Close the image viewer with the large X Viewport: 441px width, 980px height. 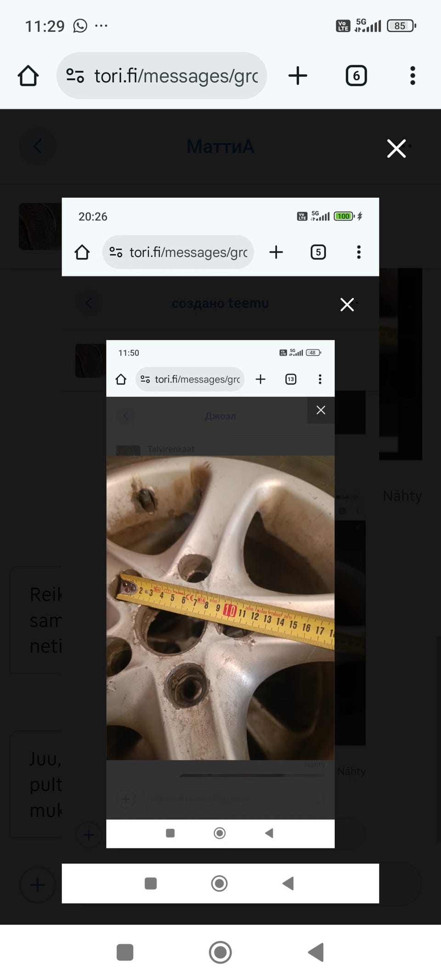tap(396, 148)
